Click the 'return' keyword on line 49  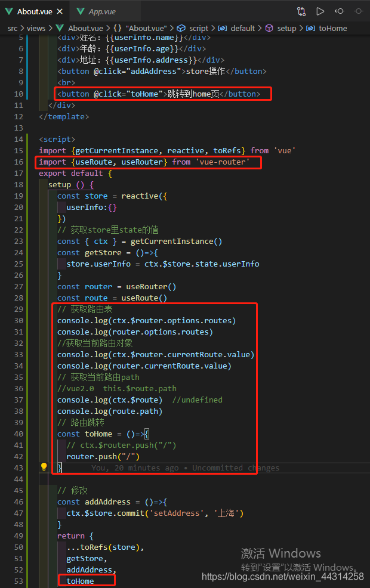click(x=71, y=536)
